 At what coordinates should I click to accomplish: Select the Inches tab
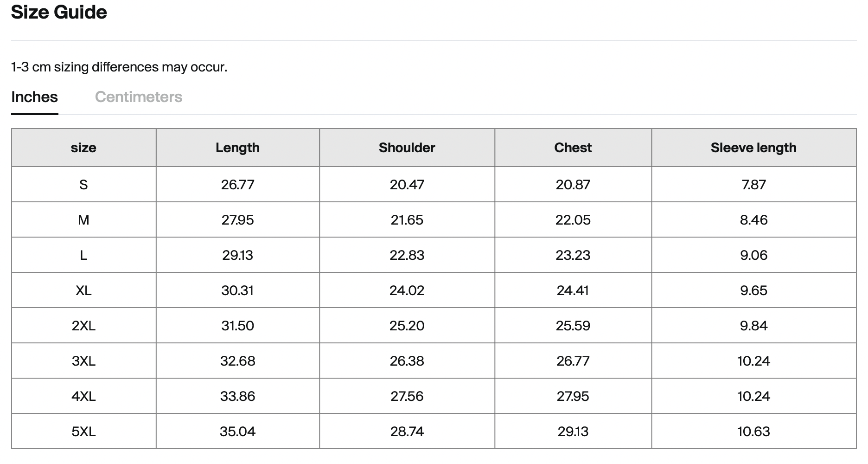pos(35,97)
